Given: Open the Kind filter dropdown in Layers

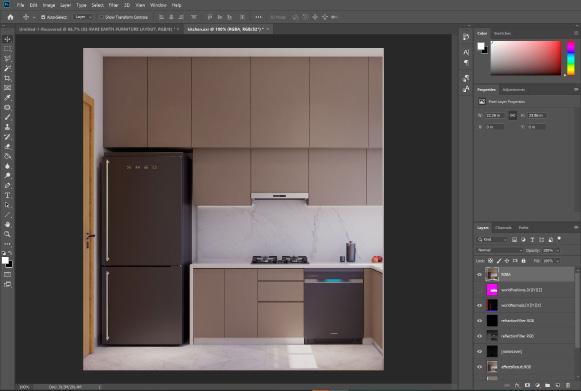Looking at the screenshot, I should tap(492, 240).
